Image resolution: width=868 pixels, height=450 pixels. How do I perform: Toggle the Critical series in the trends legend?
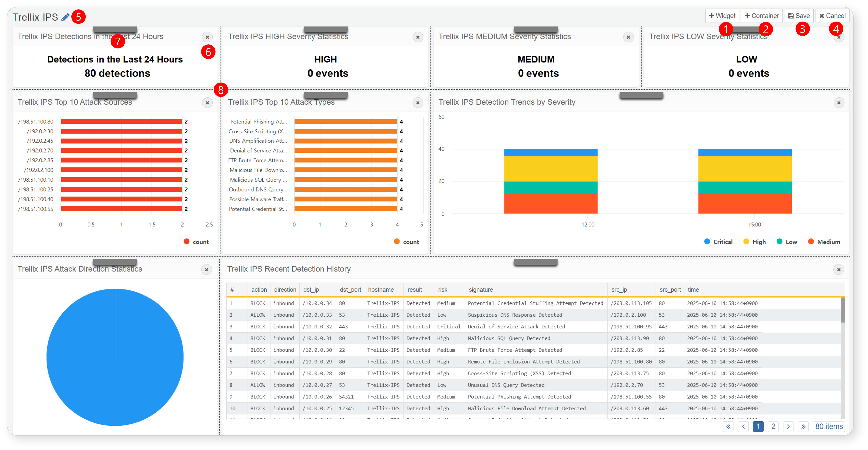click(718, 242)
